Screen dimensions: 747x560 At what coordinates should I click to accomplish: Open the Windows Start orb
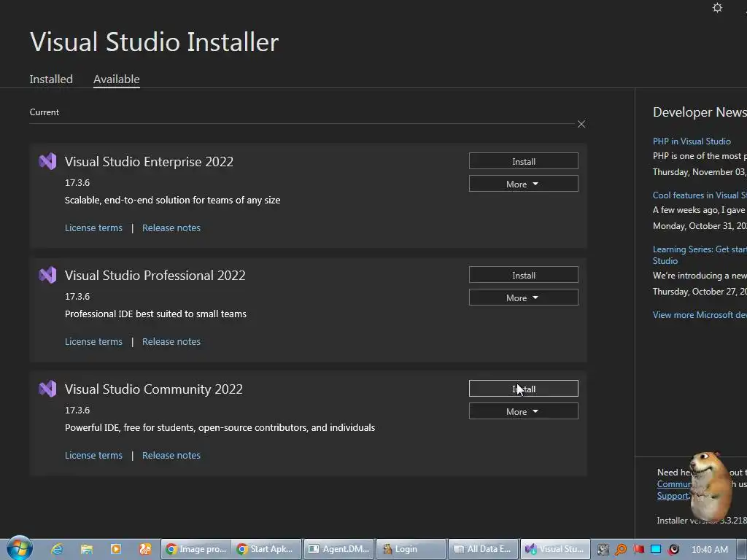click(x=19, y=548)
